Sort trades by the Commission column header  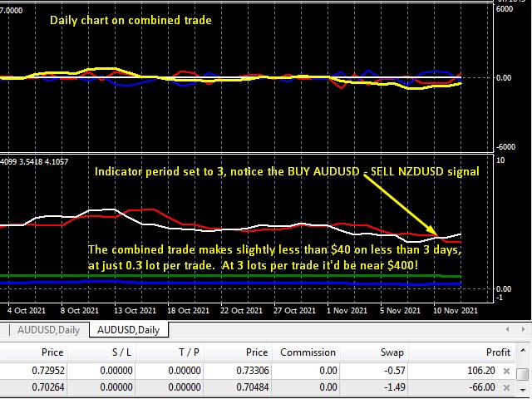tap(306, 352)
